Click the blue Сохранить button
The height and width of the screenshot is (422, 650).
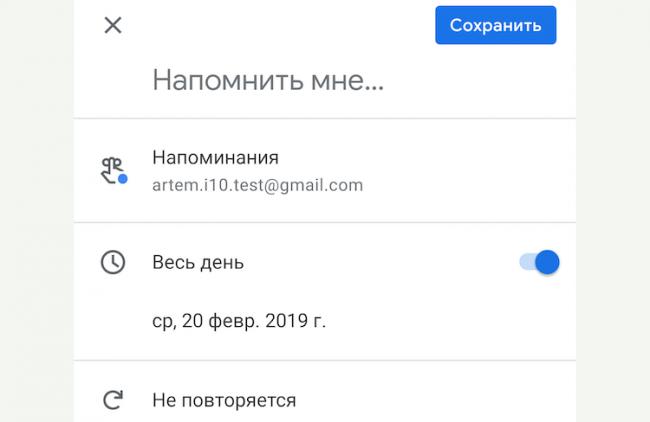click(495, 25)
